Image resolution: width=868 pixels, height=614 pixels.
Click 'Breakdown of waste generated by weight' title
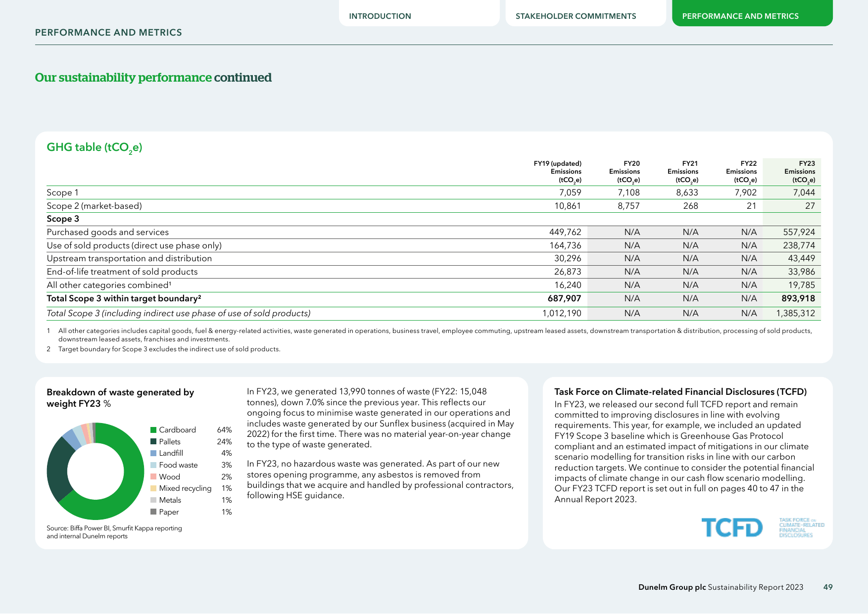[120, 398]
